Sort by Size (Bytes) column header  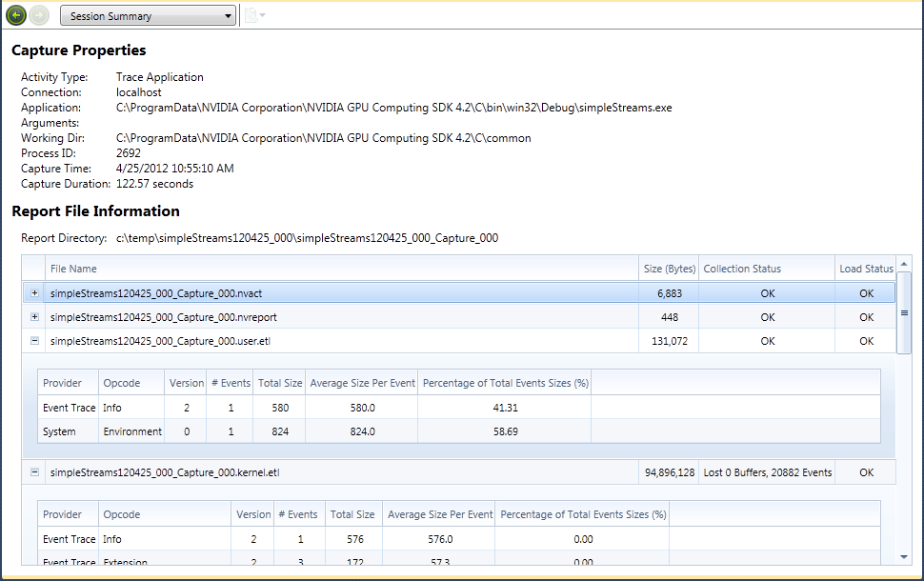coord(669,269)
